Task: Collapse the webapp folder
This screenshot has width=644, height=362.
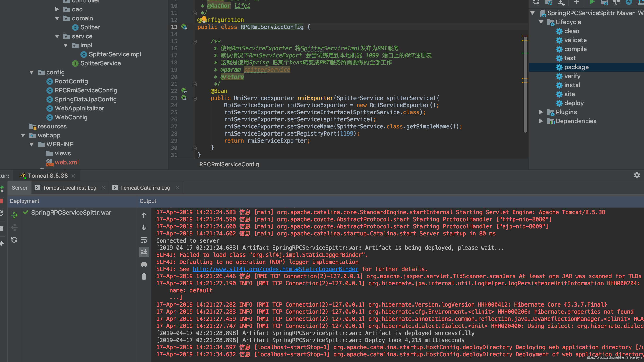Action: pos(23,135)
